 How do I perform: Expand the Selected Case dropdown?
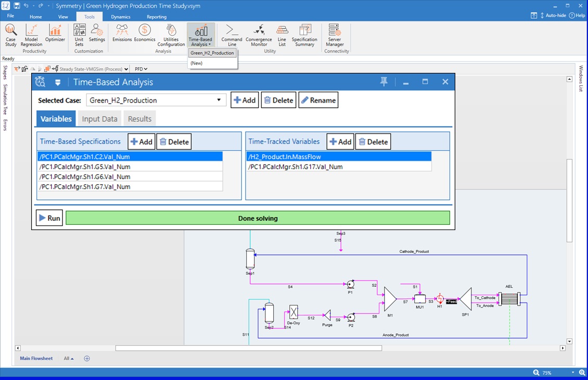219,100
